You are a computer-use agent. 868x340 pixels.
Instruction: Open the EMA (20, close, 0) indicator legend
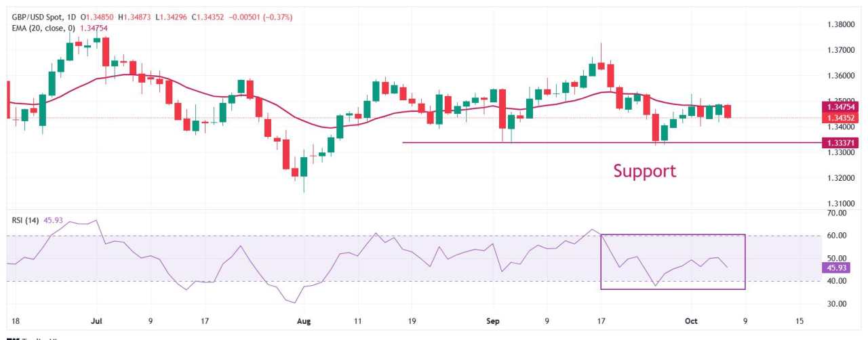coord(41,28)
